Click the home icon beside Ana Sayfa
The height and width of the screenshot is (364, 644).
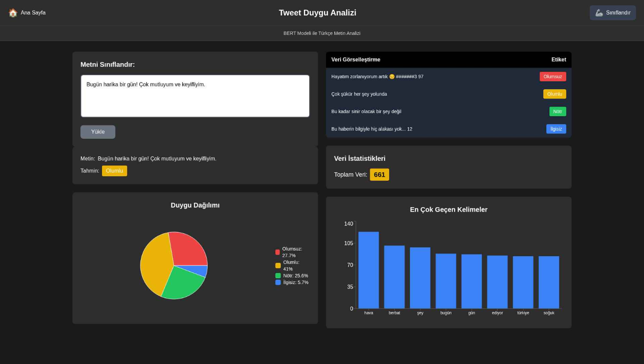tap(13, 13)
